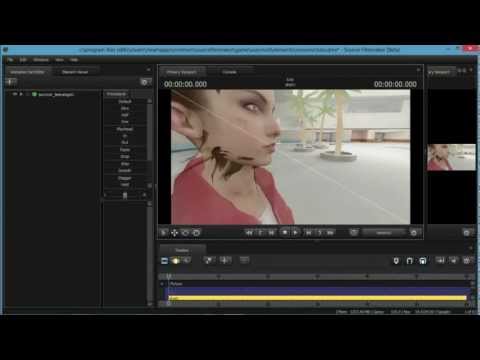This screenshot has width=480, height=360.
Task: Switch to the Element Viewer tab
Action: click(x=75, y=72)
